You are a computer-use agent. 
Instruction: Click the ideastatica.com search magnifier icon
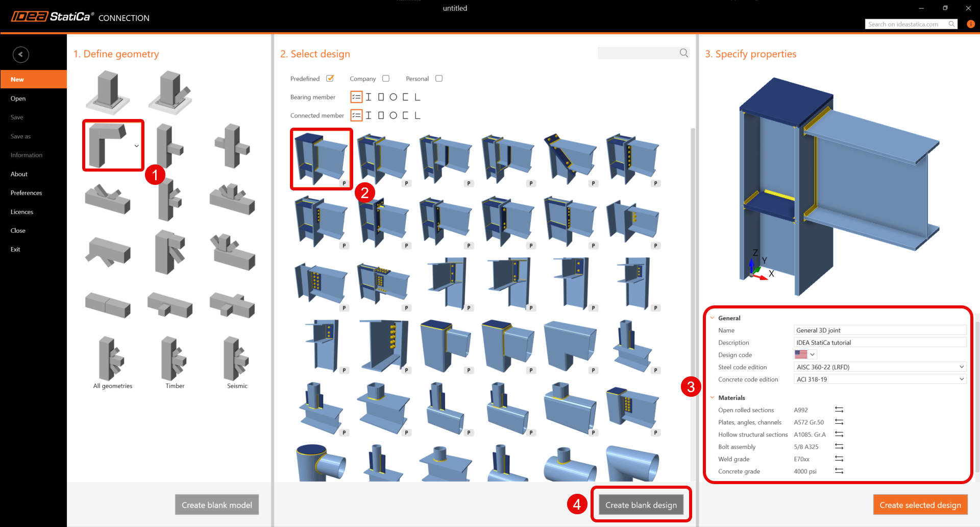(952, 24)
